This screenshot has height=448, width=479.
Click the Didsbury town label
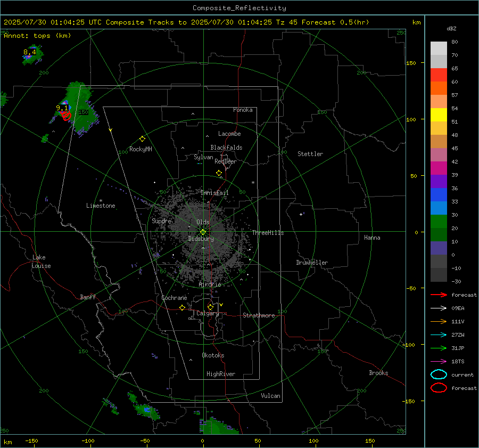coord(201,239)
